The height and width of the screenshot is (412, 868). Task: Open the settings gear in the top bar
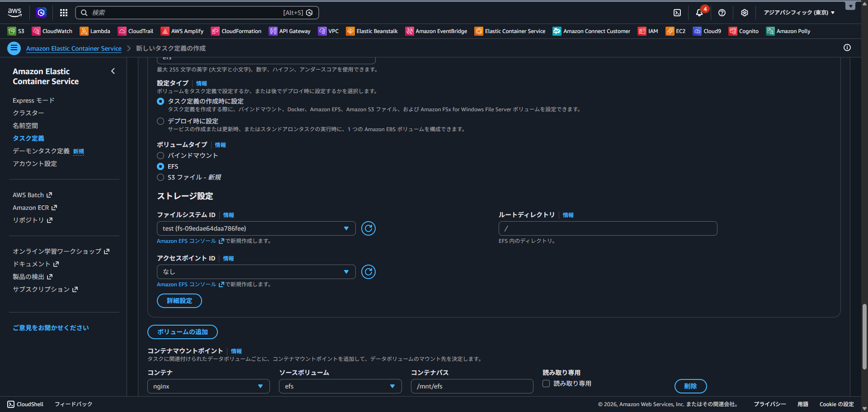[745, 13]
